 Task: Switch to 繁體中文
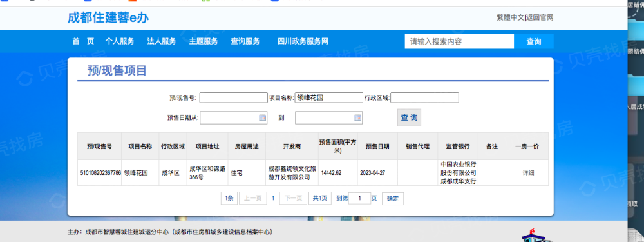pos(511,17)
